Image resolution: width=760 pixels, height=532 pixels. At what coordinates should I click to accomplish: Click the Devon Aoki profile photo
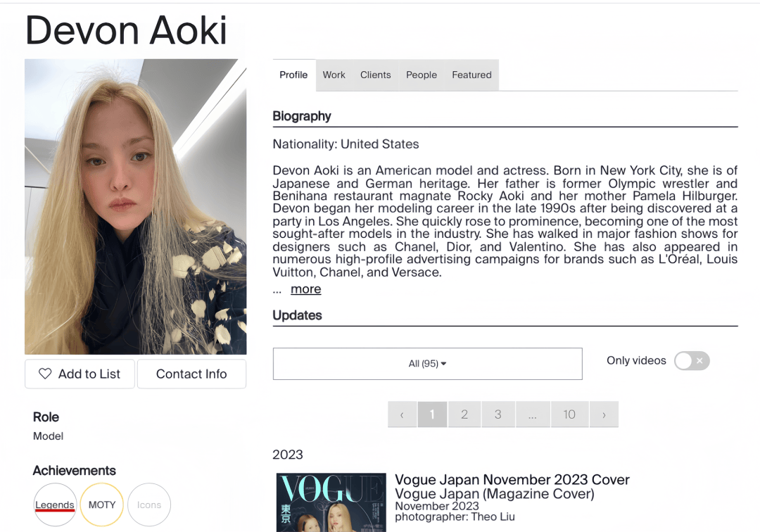point(136,207)
